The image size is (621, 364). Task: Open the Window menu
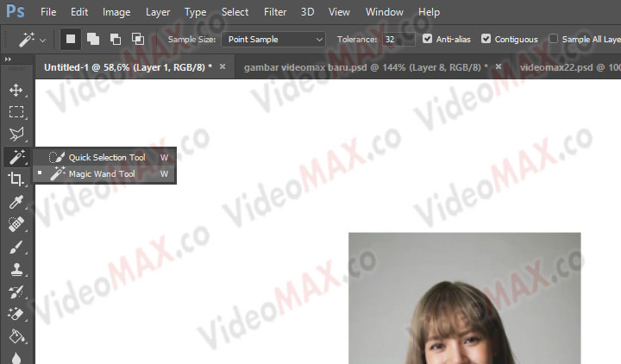pyautogui.click(x=384, y=12)
